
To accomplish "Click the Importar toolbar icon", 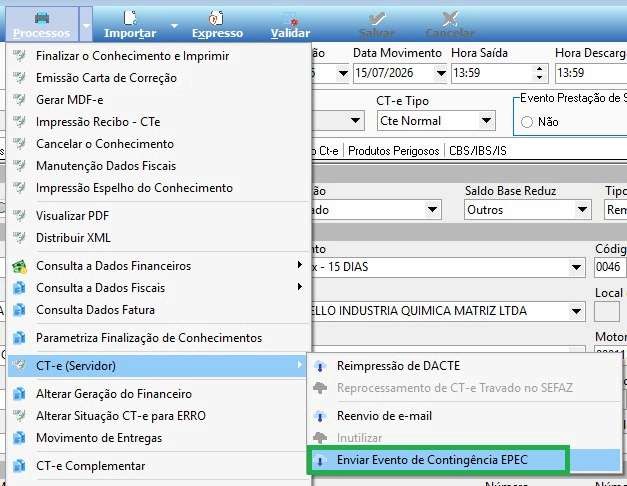I will point(130,19).
